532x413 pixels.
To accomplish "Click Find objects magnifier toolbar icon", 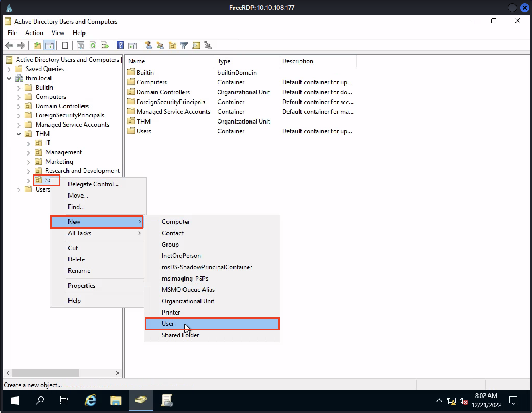I will coord(196,45).
